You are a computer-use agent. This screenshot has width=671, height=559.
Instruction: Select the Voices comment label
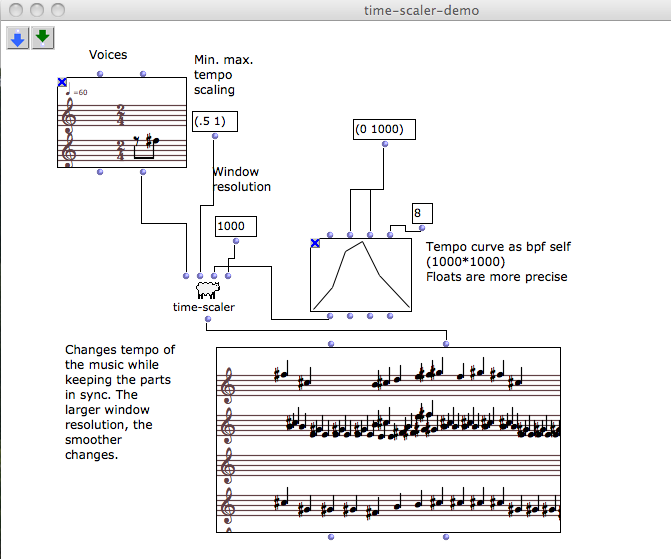(x=108, y=55)
